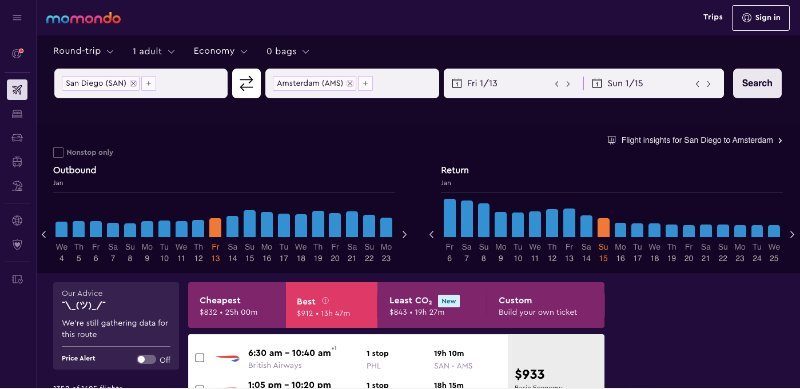
Task: Remove San Diego (SAN) from origin
Action: click(x=134, y=83)
